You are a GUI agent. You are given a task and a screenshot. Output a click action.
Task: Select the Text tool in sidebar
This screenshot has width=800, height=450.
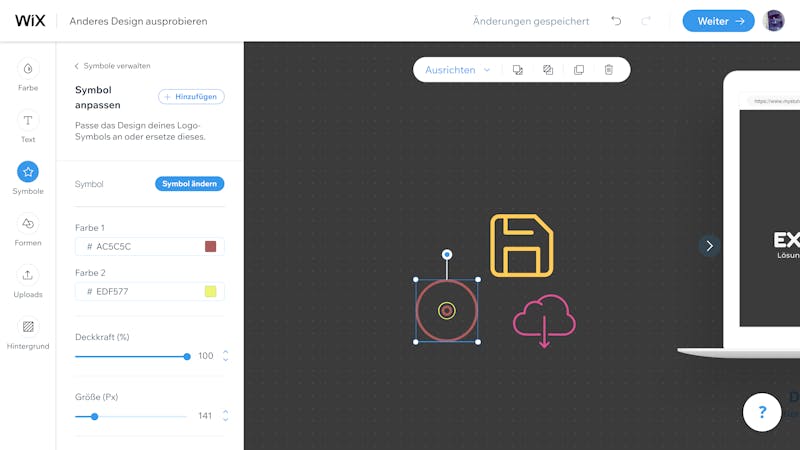tap(28, 127)
